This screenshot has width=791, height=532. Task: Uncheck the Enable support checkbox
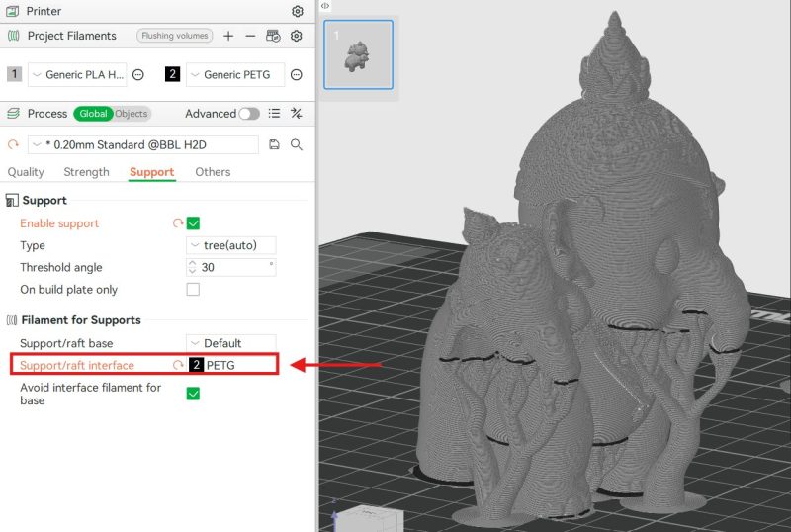194,223
